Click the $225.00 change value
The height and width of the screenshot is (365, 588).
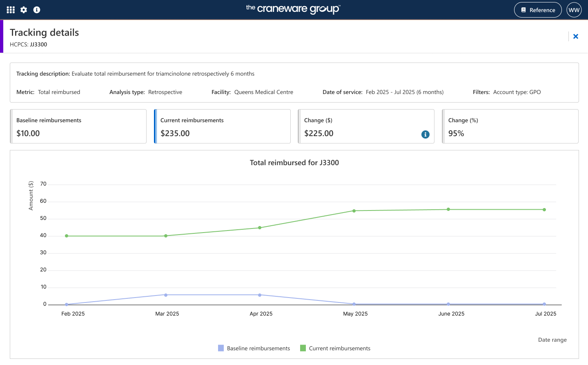click(319, 133)
